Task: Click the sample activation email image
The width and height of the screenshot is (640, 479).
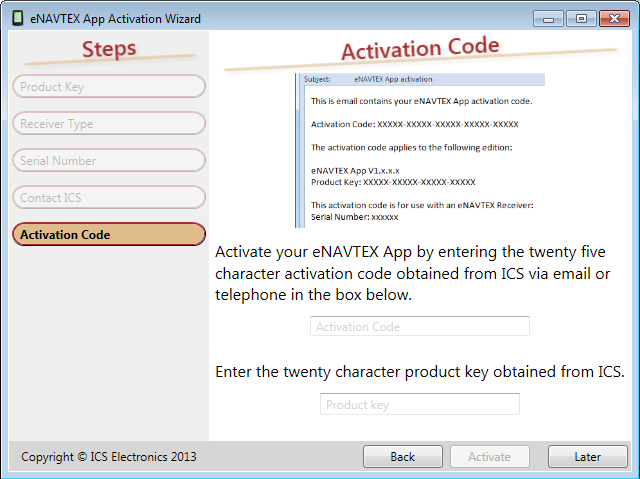Action: pyautogui.click(x=420, y=151)
